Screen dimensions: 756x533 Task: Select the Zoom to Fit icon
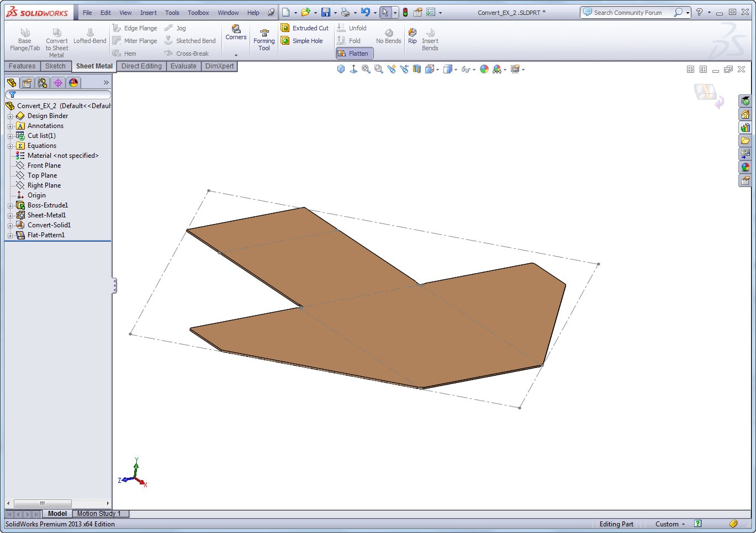click(x=366, y=69)
